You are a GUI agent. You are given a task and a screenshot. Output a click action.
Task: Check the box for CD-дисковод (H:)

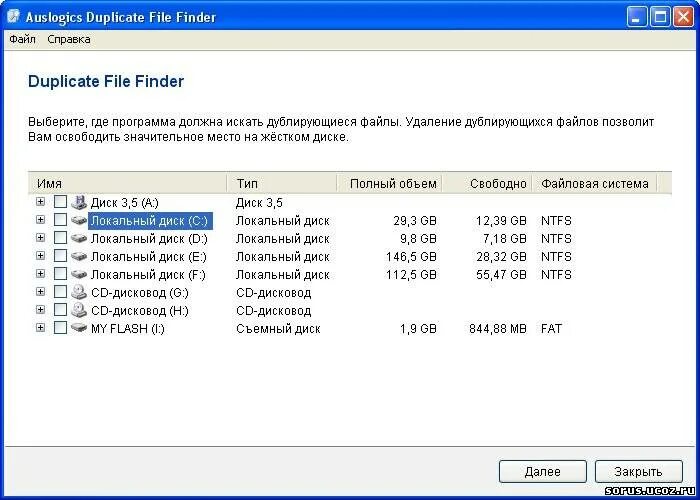coord(60,309)
